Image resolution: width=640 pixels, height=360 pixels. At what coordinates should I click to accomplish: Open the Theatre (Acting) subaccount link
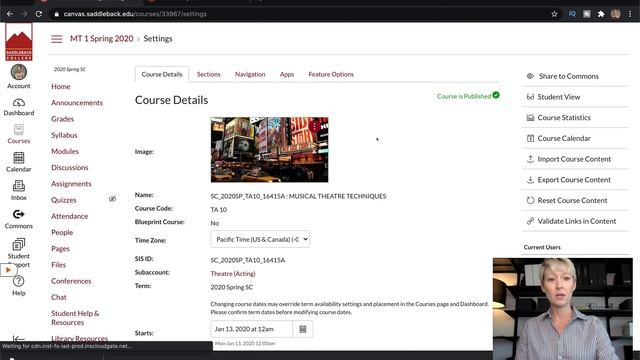[233, 273]
